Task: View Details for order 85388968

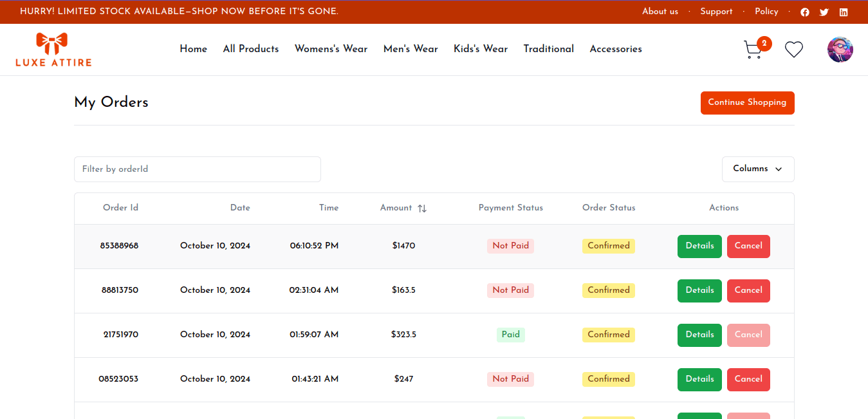Action: (x=699, y=247)
